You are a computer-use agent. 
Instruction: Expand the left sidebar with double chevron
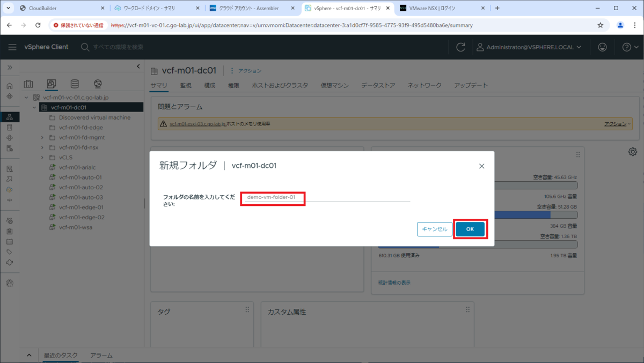coord(10,68)
